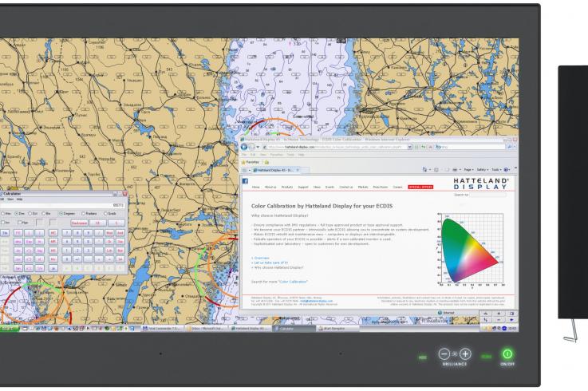Click the IE search box field
The image size is (588, 391).
[471, 147]
